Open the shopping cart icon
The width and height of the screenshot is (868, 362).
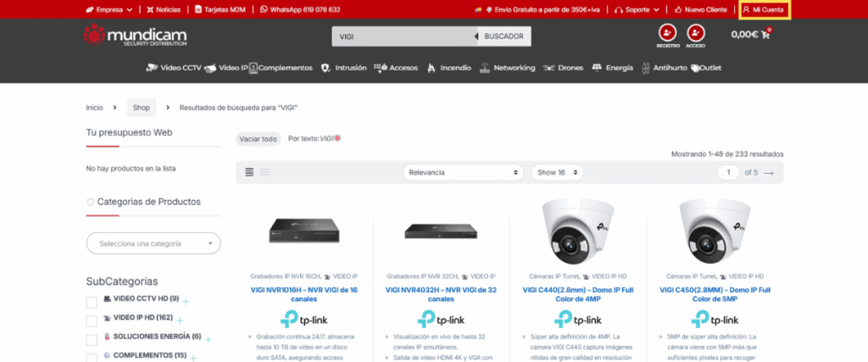(x=766, y=34)
